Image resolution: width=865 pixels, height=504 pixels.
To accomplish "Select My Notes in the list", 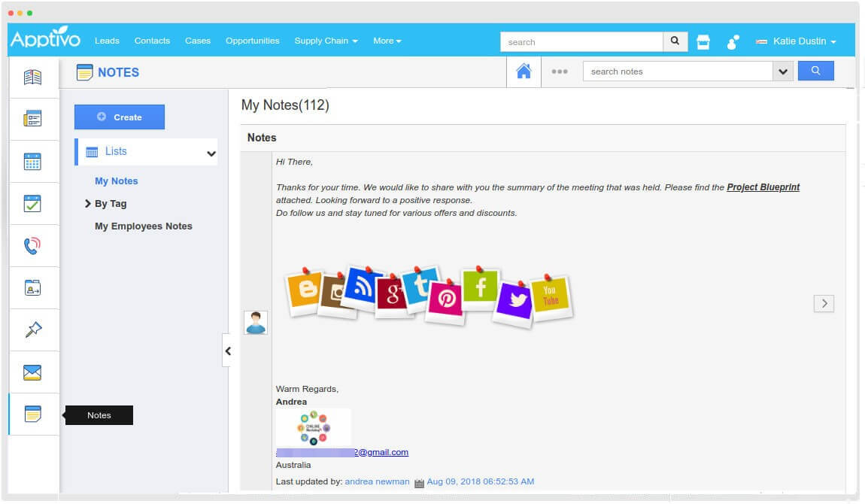I will [x=117, y=181].
